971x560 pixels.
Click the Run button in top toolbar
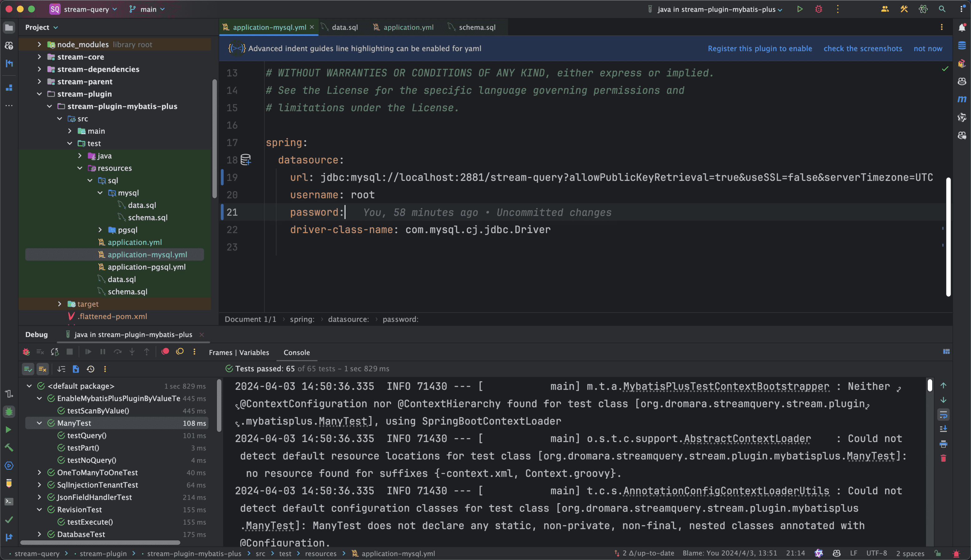pos(800,9)
